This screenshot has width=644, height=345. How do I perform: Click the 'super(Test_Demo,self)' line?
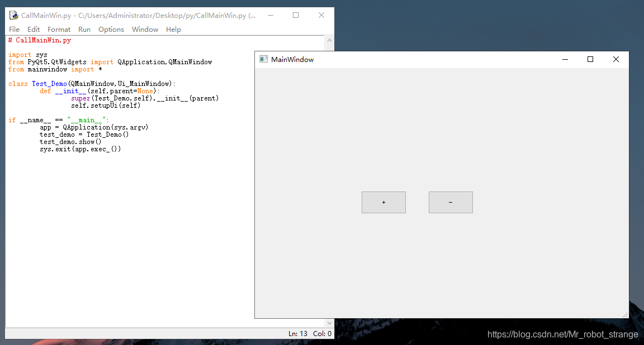pos(145,98)
